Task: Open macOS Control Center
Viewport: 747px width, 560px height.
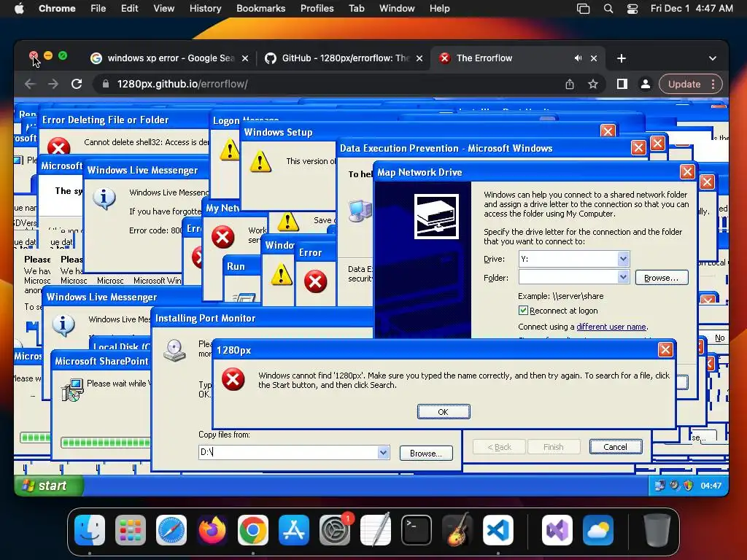Action: click(x=632, y=9)
